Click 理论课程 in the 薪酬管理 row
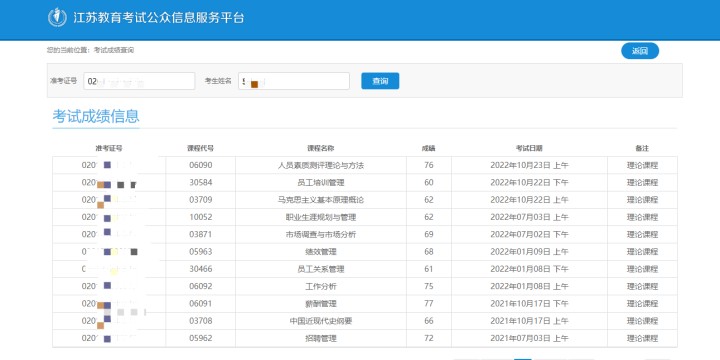The width and height of the screenshot is (720, 360). pos(642,304)
